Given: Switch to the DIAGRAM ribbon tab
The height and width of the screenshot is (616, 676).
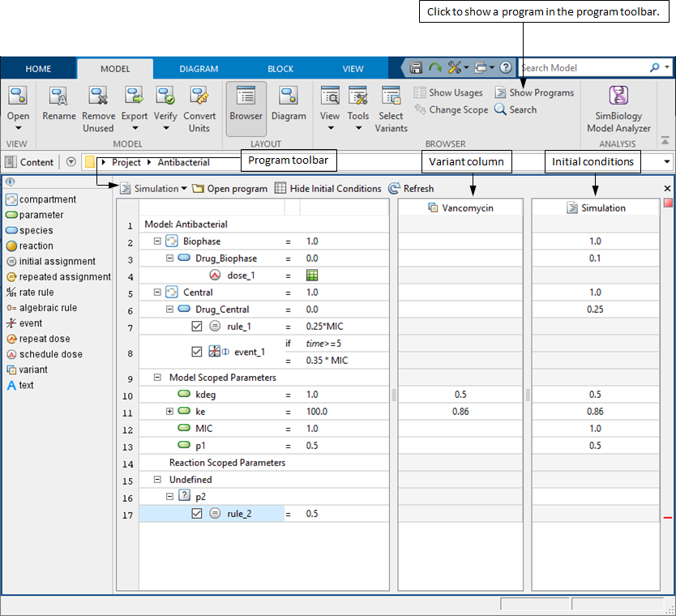Looking at the screenshot, I should [x=199, y=69].
